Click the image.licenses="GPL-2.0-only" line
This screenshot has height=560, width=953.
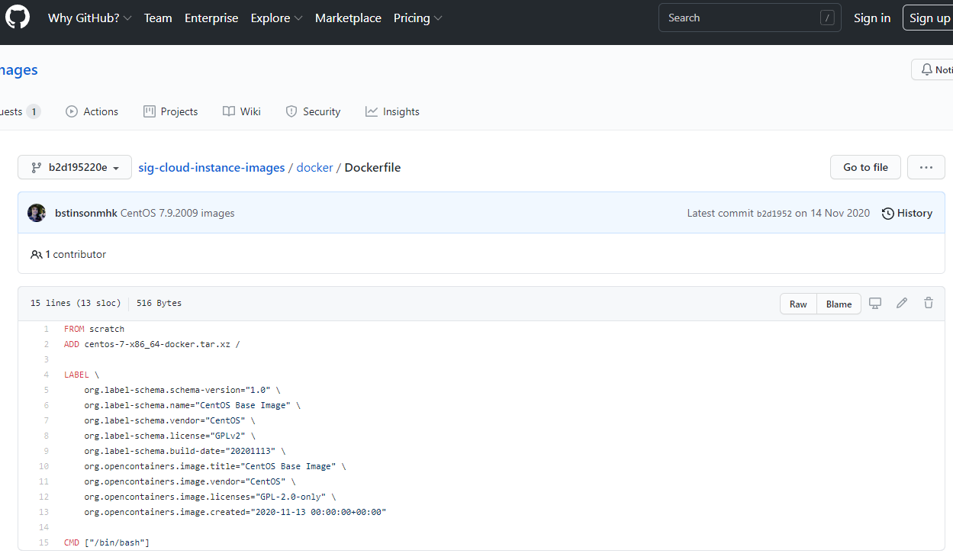tap(210, 497)
